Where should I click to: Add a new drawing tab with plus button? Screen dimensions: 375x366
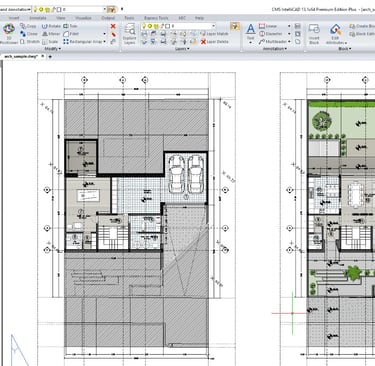50,57
